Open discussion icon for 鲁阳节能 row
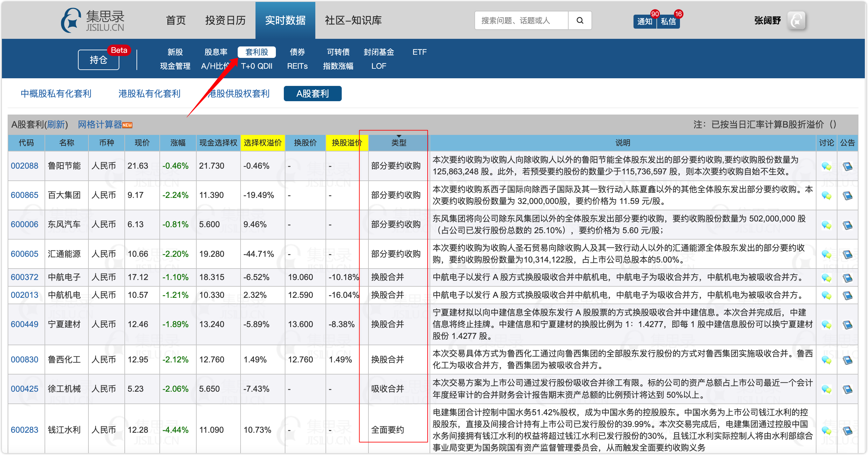This screenshot has width=868, height=455. [826, 166]
